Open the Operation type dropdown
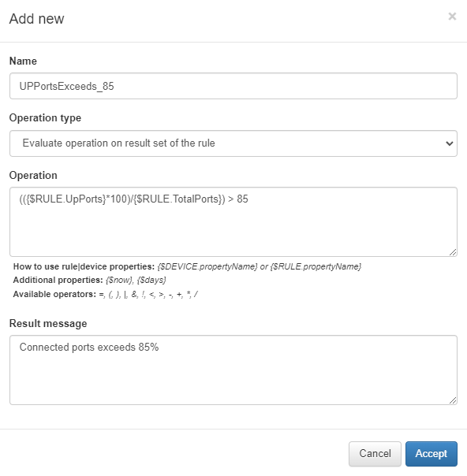The height and width of the screenshot is (476, 467). pos(233,143)
